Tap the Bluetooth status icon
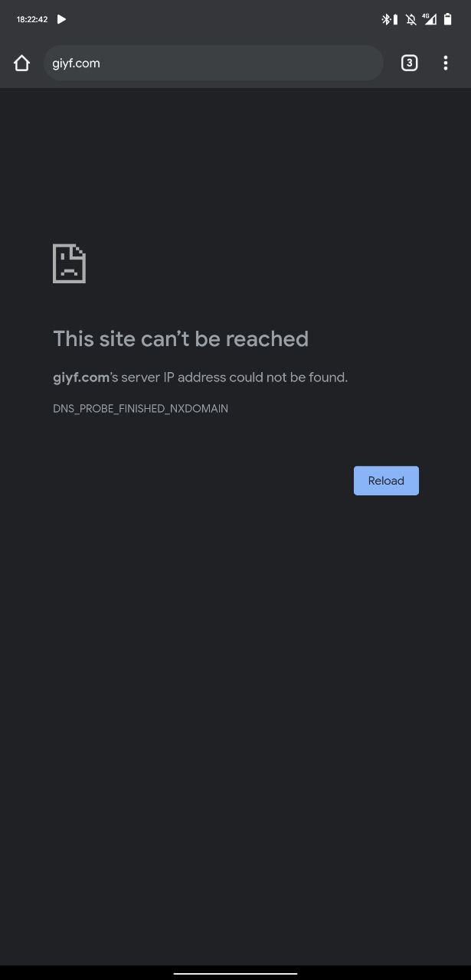Image resolution: width=471 pixels, height=980 pixels. 386,19
